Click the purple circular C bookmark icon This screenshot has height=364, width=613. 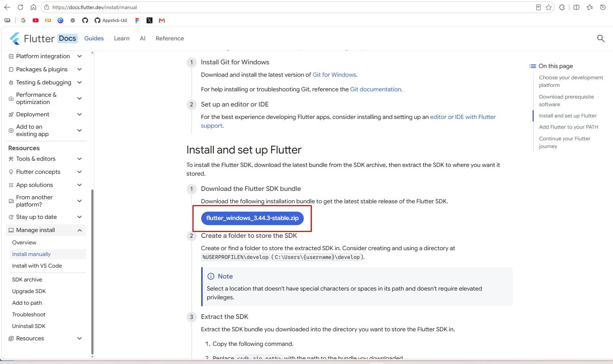[60, 20]
